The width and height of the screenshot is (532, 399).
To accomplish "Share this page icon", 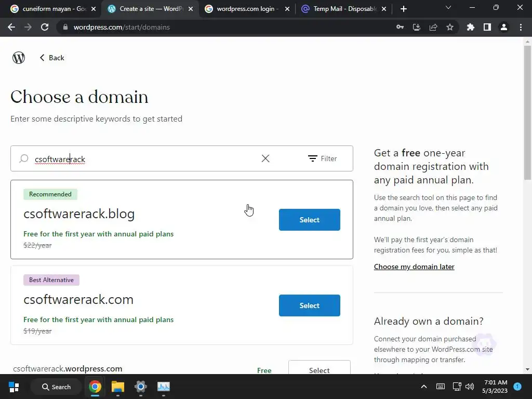I will point(433,27).
